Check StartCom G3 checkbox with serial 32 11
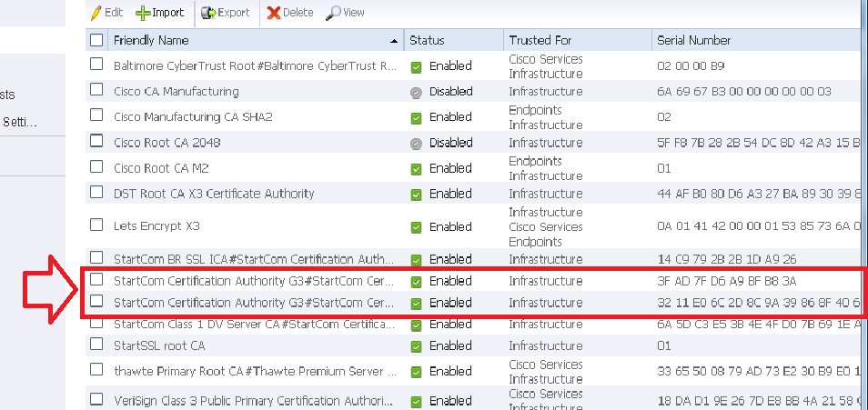The image size is (868, 410). tap(96, 300)
